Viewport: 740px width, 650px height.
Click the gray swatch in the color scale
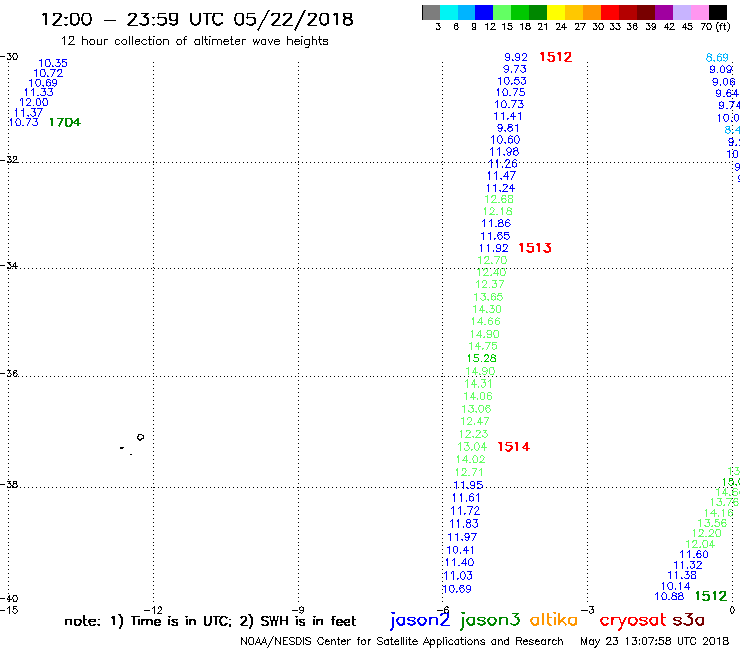(431, 12)
